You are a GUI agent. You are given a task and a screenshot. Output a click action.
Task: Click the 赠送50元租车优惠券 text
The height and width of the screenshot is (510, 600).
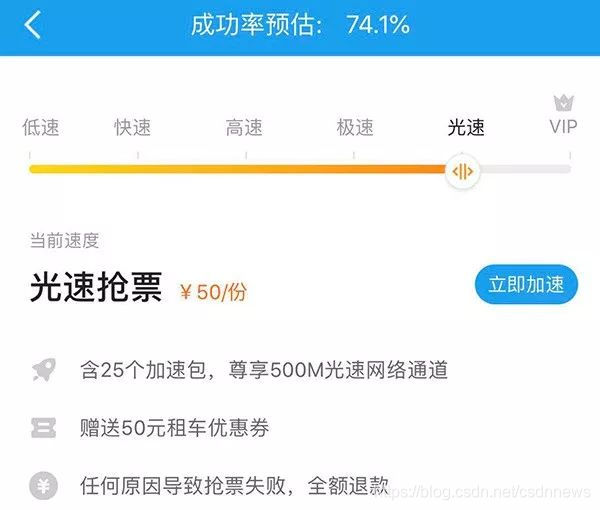174,428
